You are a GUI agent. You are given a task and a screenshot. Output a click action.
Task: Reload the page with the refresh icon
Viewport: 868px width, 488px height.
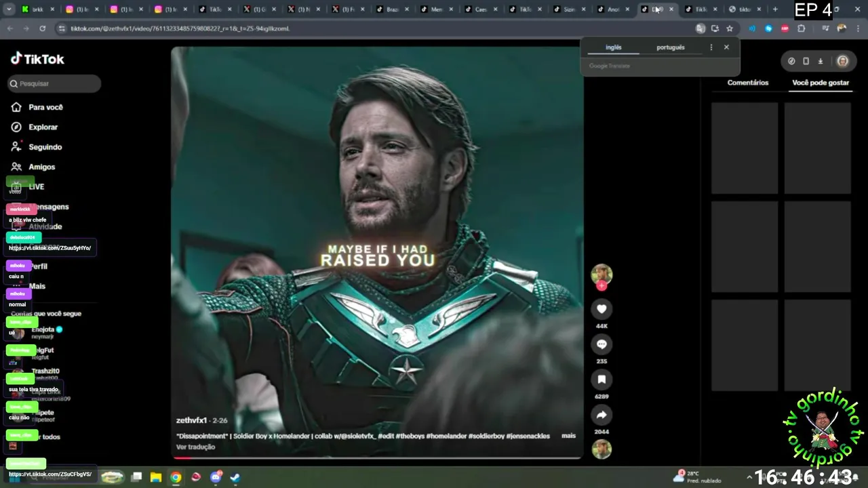(42, 28)
